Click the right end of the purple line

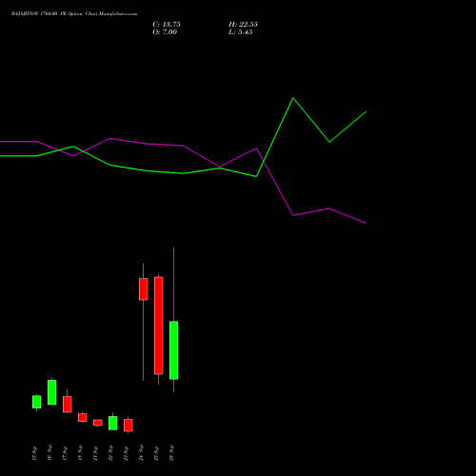(367, 224)
